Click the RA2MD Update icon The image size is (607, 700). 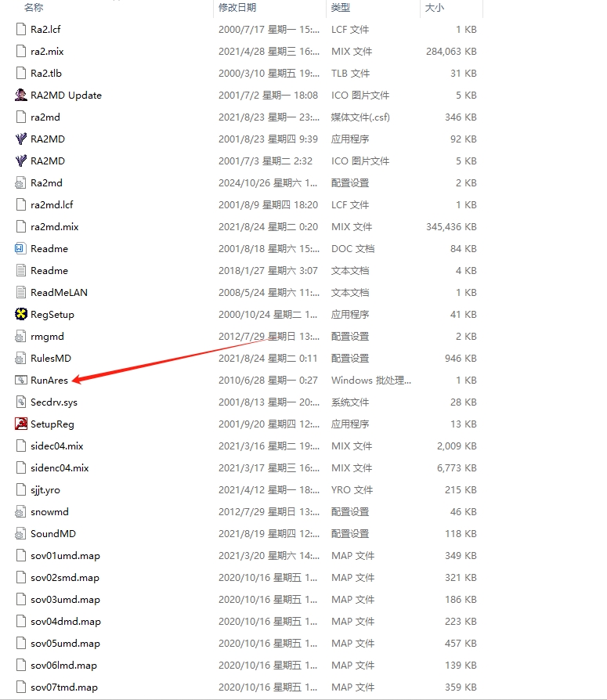[x=20, y=95]
